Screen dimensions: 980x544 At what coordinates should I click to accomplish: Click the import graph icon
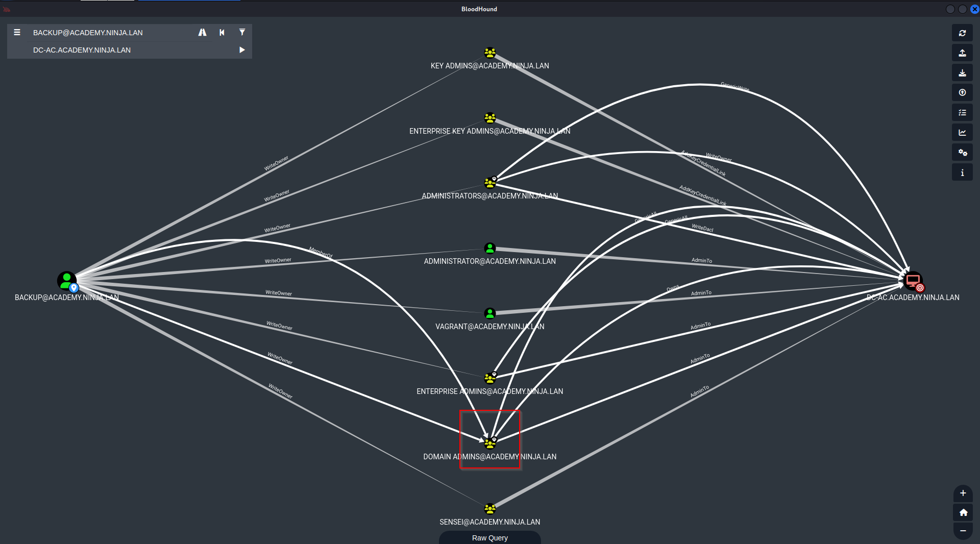tap(962, 73)
